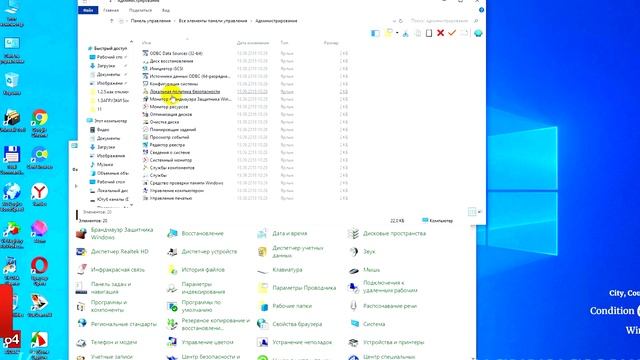This screenshot has width=640, height=360.
Task: Open Клавиатура in Control Panel
Action: tap(287, 270)
